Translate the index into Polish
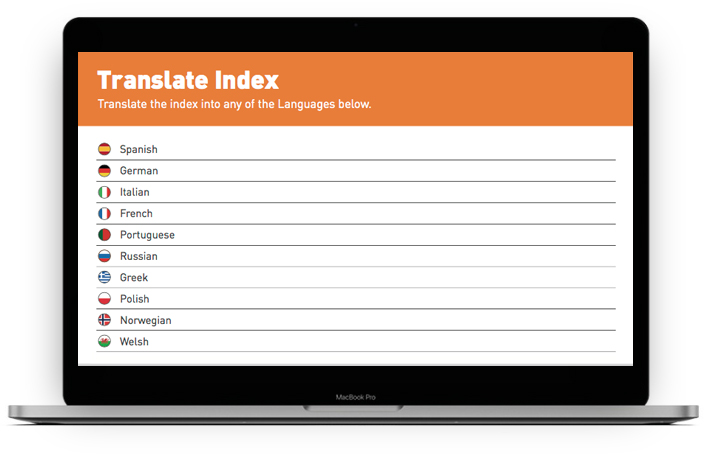Screen dimensions: 713x460 point(135,299)
